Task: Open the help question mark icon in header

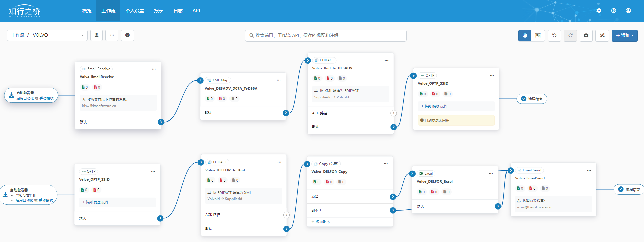Action: [x=614, y=11]
